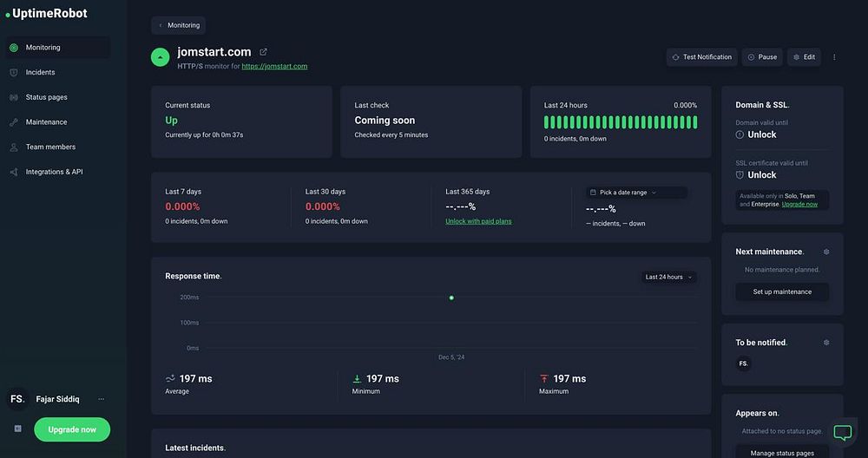Click Manage status pages button
Screen dimensions: 868x458
(x=782, y=453)
